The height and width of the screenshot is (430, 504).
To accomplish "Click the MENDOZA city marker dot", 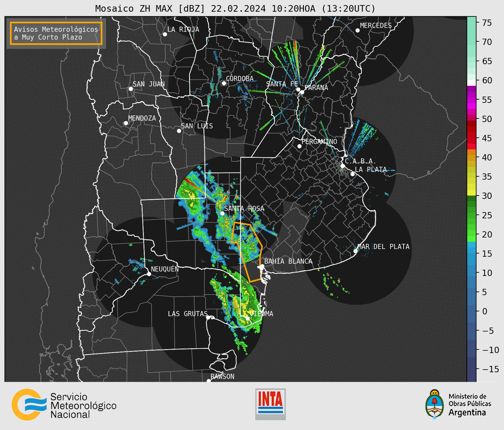I will (x=126, y=123).
